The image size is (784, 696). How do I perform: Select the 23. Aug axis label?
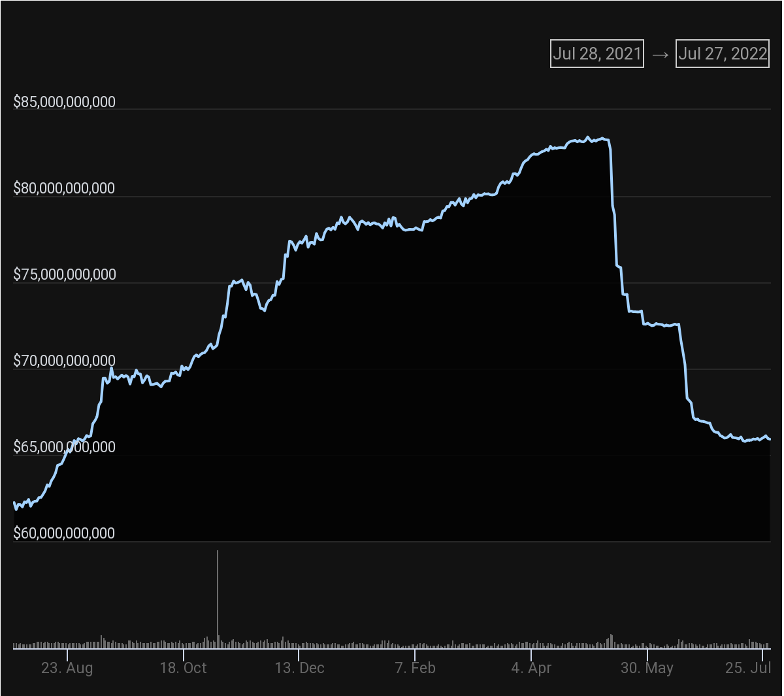tap(69, 669)
